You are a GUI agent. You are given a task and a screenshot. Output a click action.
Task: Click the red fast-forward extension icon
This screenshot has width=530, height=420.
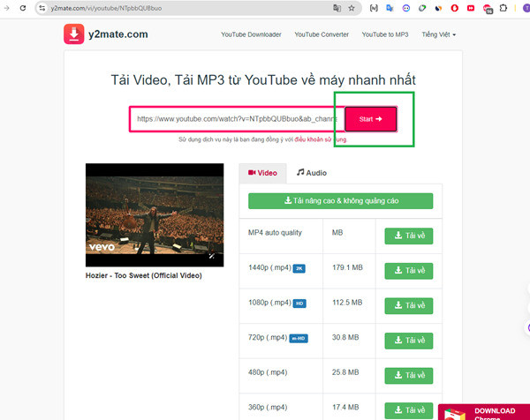(471, 8)
